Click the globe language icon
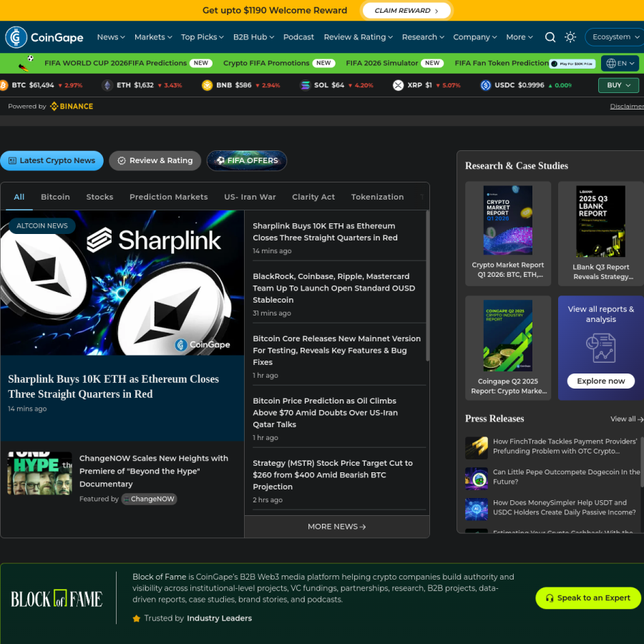The image size is (644, 644). click(611, 63)
